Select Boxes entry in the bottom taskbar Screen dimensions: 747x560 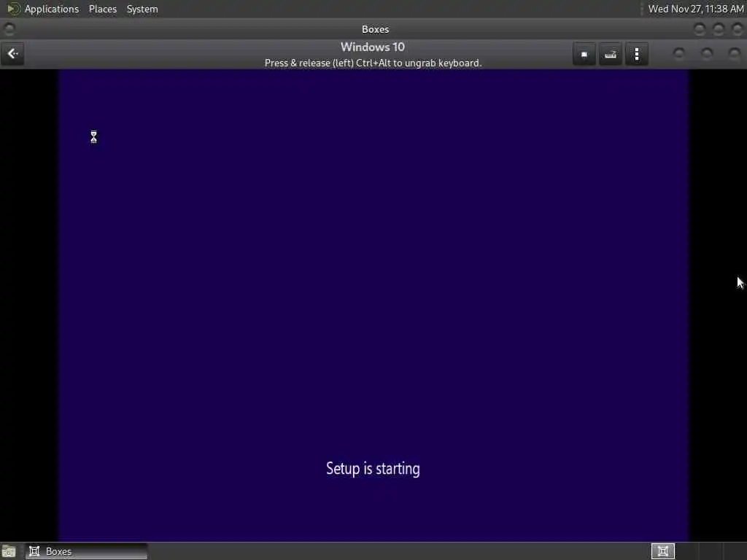tap(87, 551)
